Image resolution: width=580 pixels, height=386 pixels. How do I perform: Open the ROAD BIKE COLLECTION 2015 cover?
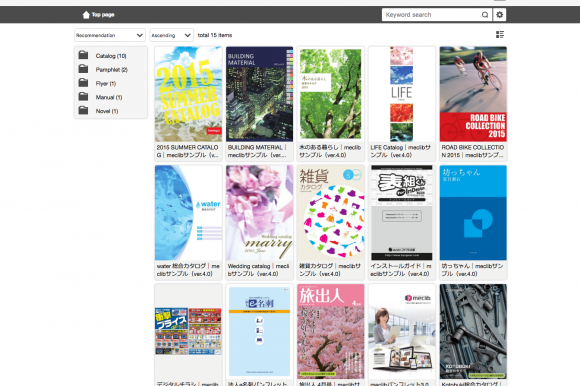point(473,94)
